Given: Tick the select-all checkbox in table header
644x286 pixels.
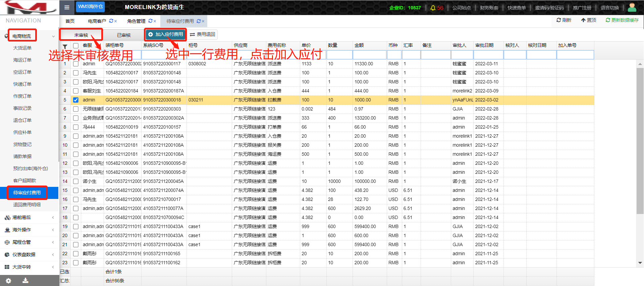Looking at the screenshot, I should [x=76, y=46].
